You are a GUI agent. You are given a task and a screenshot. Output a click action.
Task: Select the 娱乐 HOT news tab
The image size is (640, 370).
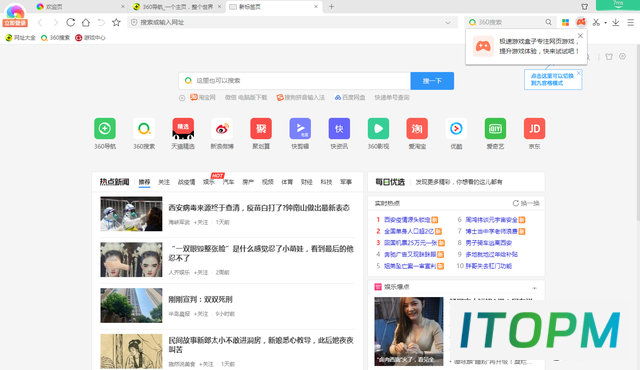(209, 182)
